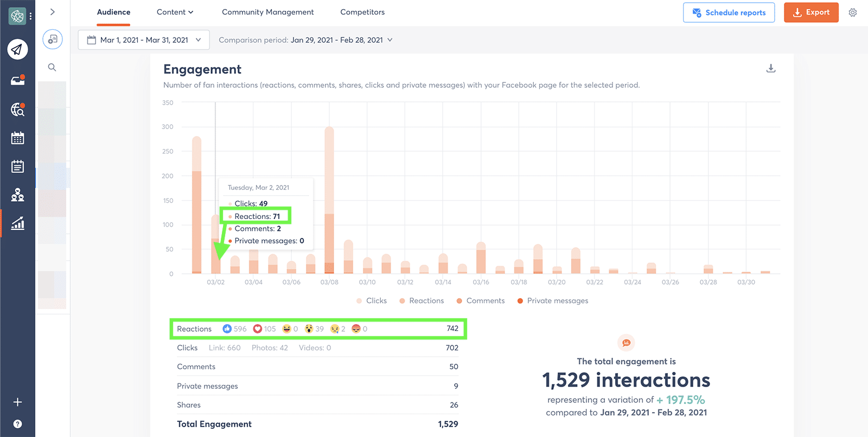Toggle the Clicks series in chart legend
Viewport: 868px width, 437px height.
372,301
